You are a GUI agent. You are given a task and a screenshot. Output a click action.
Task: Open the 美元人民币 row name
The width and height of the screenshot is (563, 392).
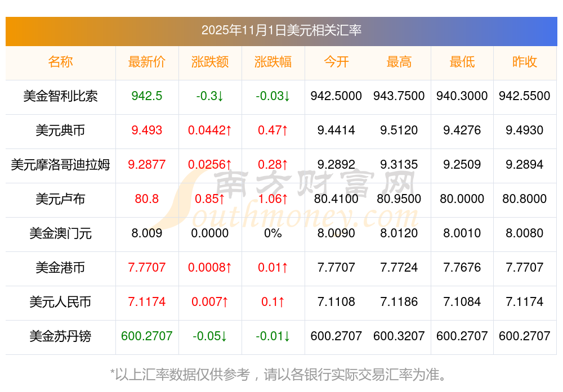point(60,302)
